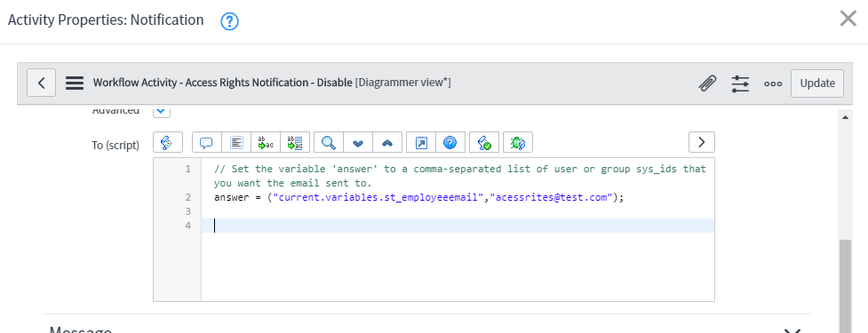Open more options ellipsis menu

click(773, 83)
